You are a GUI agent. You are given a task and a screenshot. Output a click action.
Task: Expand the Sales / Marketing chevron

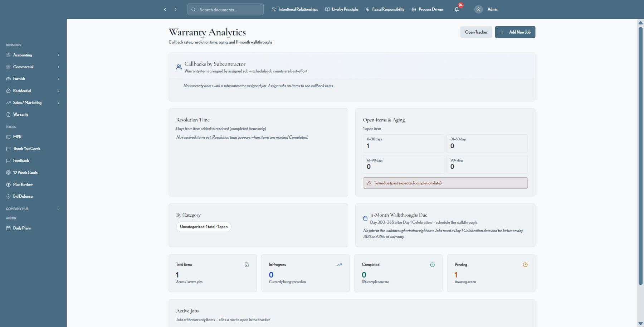(58, 103)
